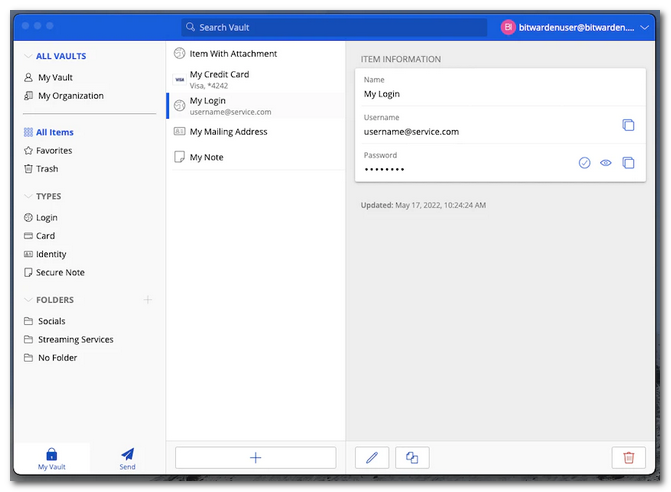Click the Identity type icon in sidebar
Viewport: 671px width, 492px height.
[28, 254]
